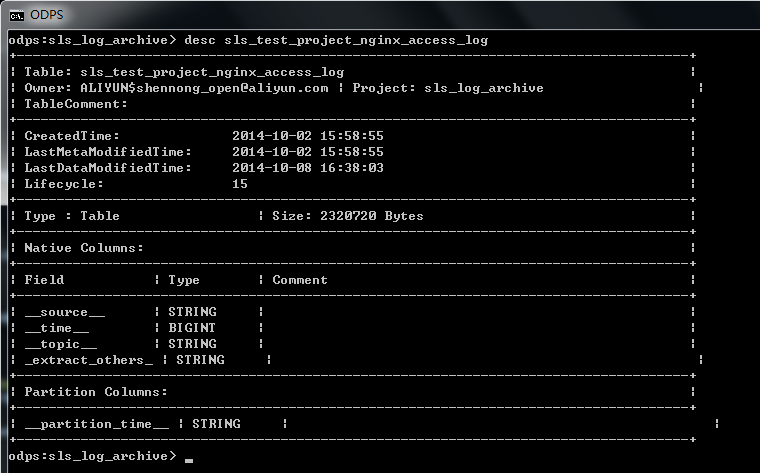Click the LastDataModifiedTime: label
This screenshot has height=473, width=760.
(x=108, y=168)
